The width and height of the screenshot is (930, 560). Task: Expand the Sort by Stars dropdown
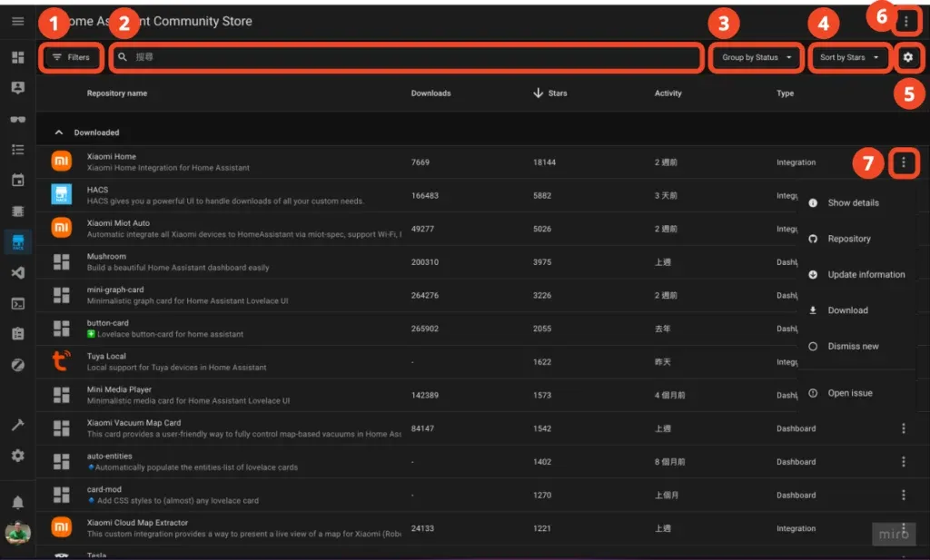click(850, 57)
